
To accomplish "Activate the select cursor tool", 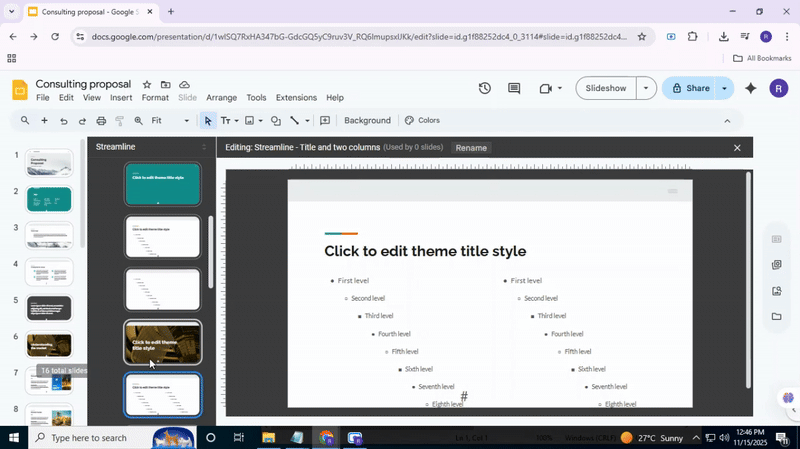I will click(208, 121).
